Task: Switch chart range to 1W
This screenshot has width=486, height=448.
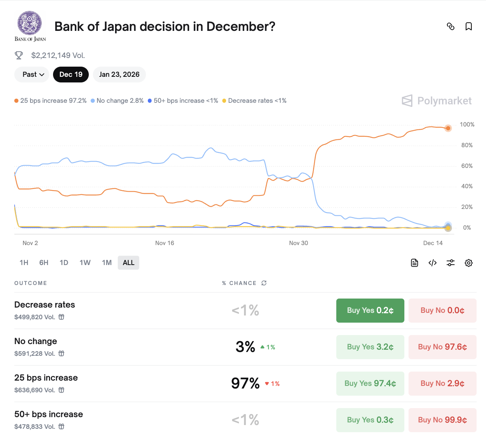Action: (85, 262)
